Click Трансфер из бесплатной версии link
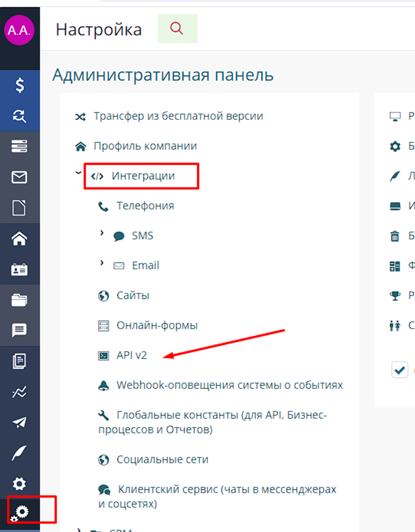Viewport: 415px width, 532px height. coord(178,116)
